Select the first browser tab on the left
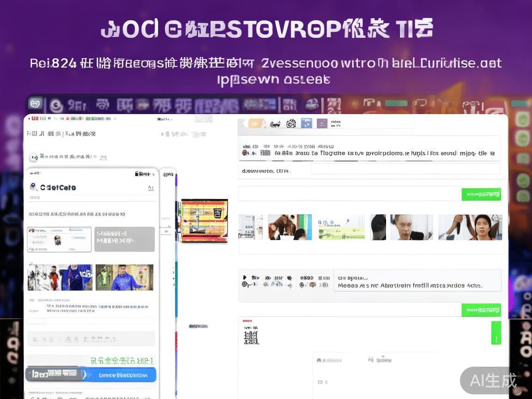Image resolution: width=532 pixels, height=399 pixels. click(35, 104)
